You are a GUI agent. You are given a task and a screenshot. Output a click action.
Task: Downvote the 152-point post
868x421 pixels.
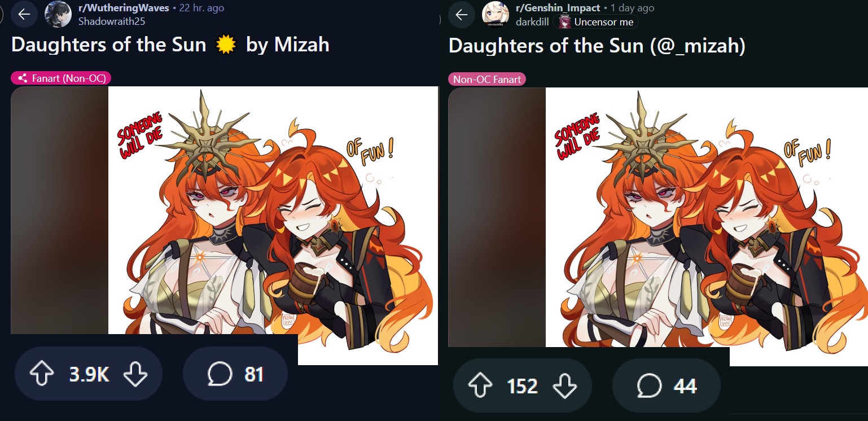pyautogui.click(x=564, y=386)
